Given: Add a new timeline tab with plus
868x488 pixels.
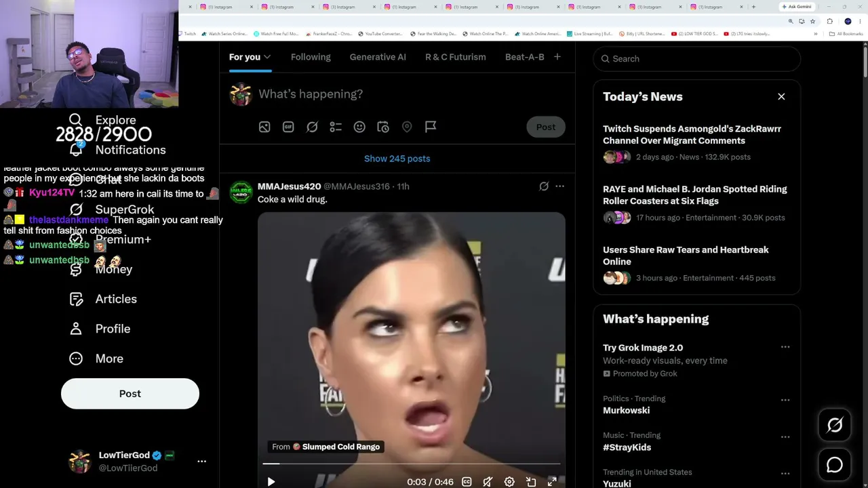Looking at the screenshot, I should pos(557,57).
